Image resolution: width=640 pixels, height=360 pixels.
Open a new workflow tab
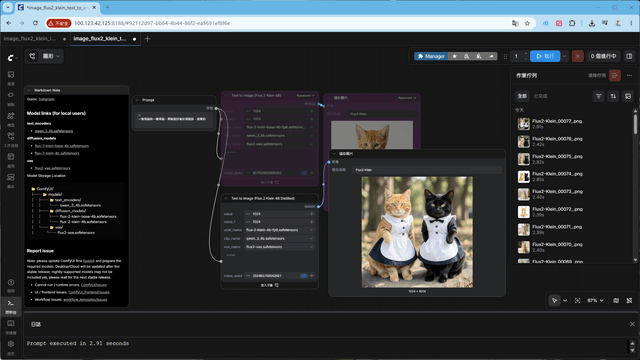point(147,39)
